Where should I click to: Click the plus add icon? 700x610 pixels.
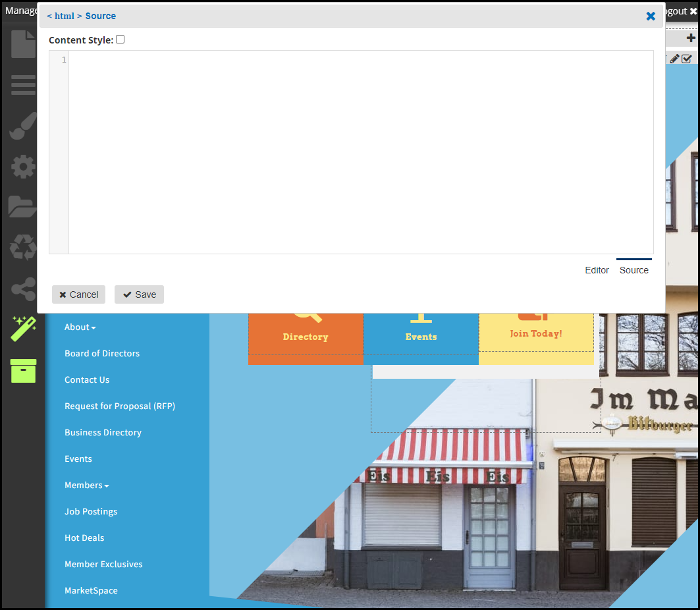point(691,39)
